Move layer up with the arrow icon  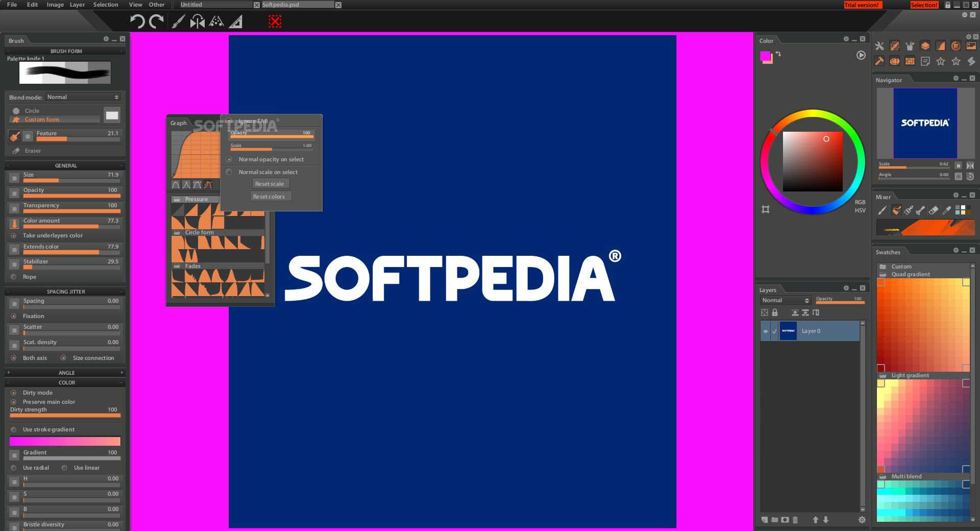click(x=816, y=520)
